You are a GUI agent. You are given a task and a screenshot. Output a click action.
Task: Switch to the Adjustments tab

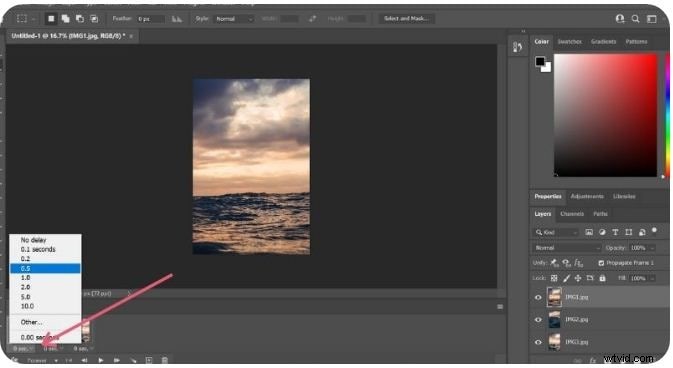coord(587,196)
